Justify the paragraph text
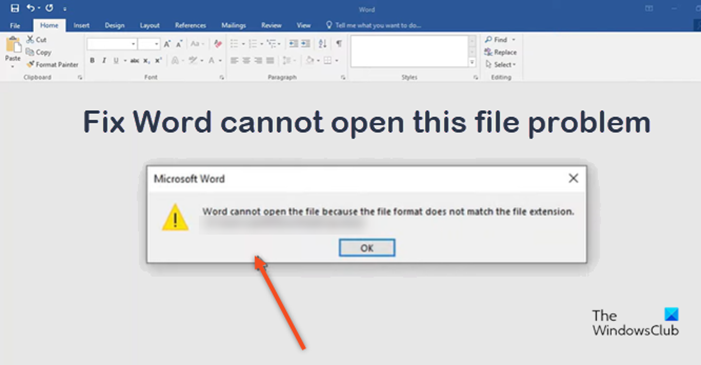 (270, 60)
